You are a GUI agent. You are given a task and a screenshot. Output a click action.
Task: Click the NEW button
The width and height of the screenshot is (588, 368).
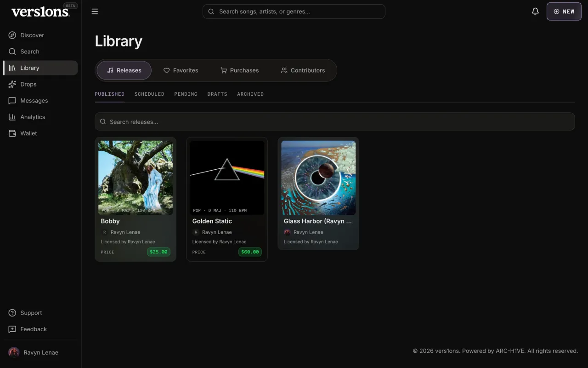click(x=564, y=11)
